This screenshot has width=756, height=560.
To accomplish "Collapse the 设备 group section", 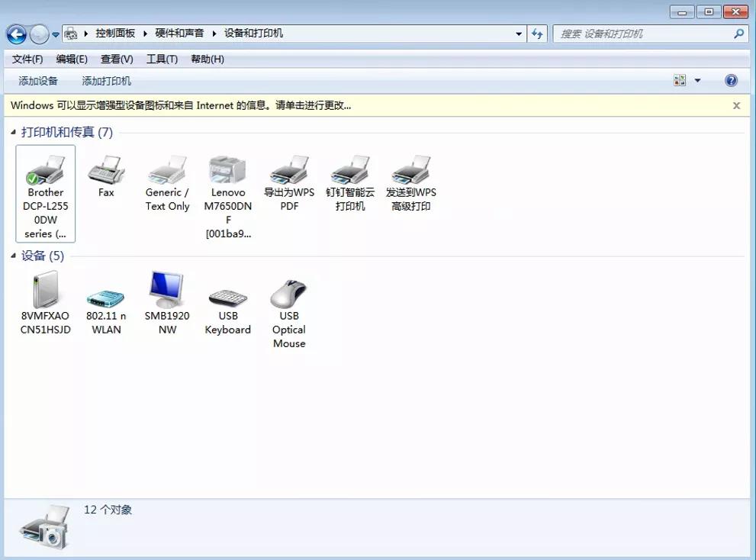I will 14,256.
